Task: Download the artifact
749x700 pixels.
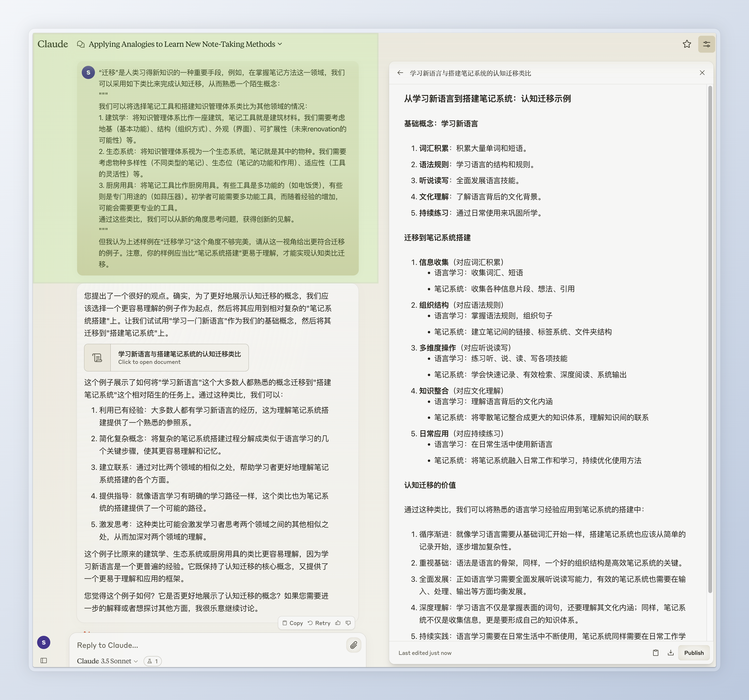Action: click(x=671, y=653)
